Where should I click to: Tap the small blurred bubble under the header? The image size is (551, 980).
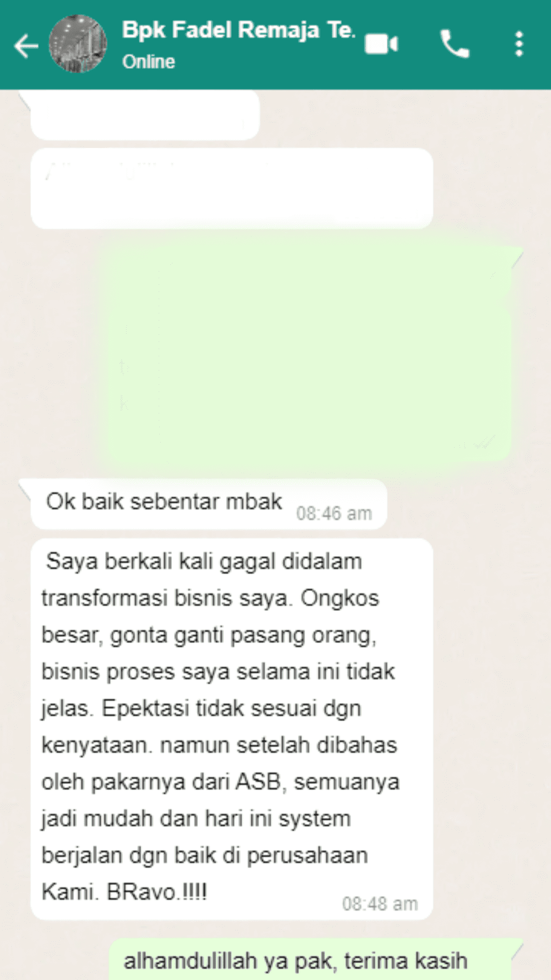(145, 115)
